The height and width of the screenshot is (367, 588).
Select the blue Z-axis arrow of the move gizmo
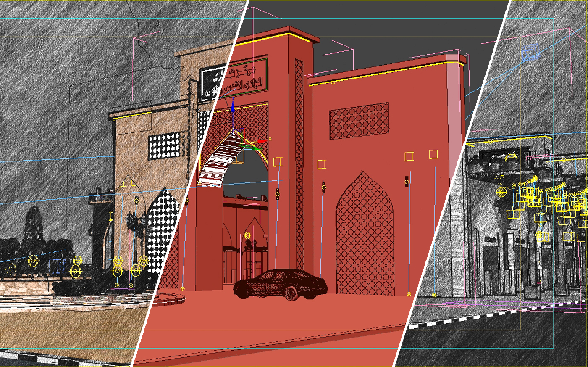(233, 108)
